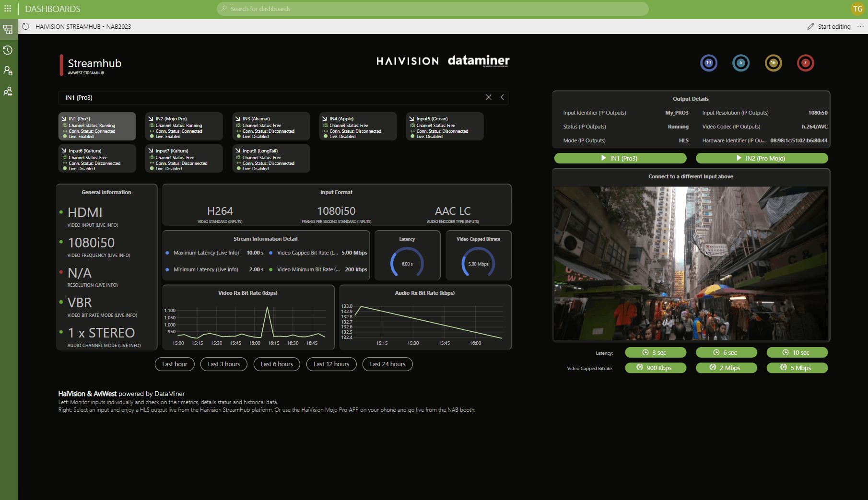Set video capped bitrate to 5 Mbps
Screen dimensions: 868x500
point(797,368)
